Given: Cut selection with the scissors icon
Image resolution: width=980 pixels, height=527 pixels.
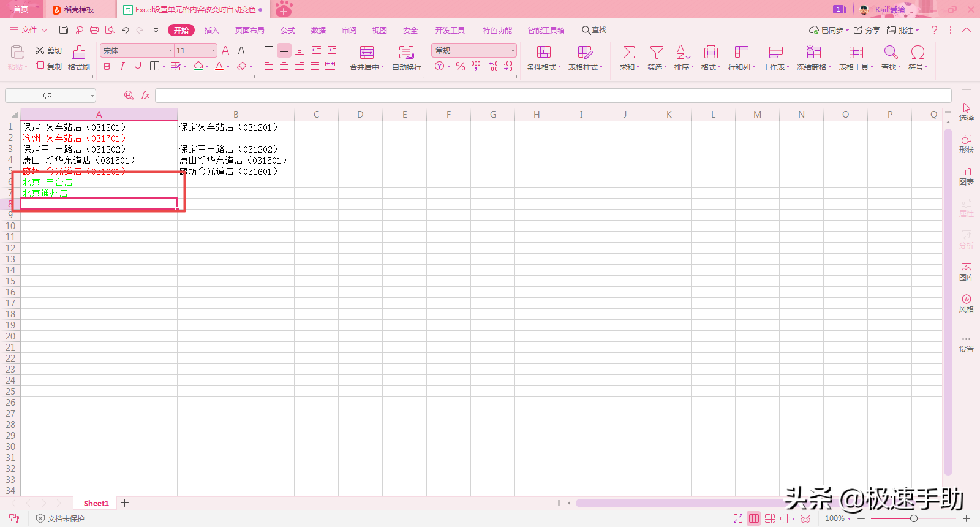Looking at the screenshot, I should point(48,50).
